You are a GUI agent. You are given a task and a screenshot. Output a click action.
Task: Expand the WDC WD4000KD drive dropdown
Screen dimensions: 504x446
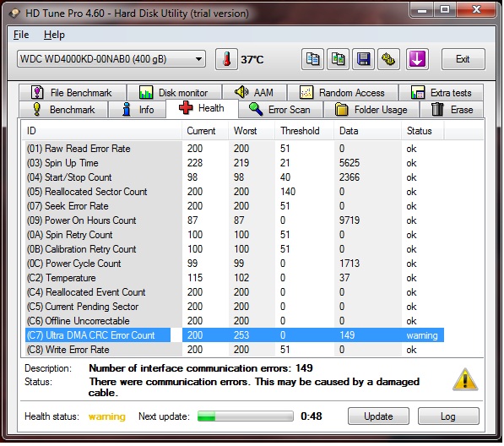click(111, 59)
